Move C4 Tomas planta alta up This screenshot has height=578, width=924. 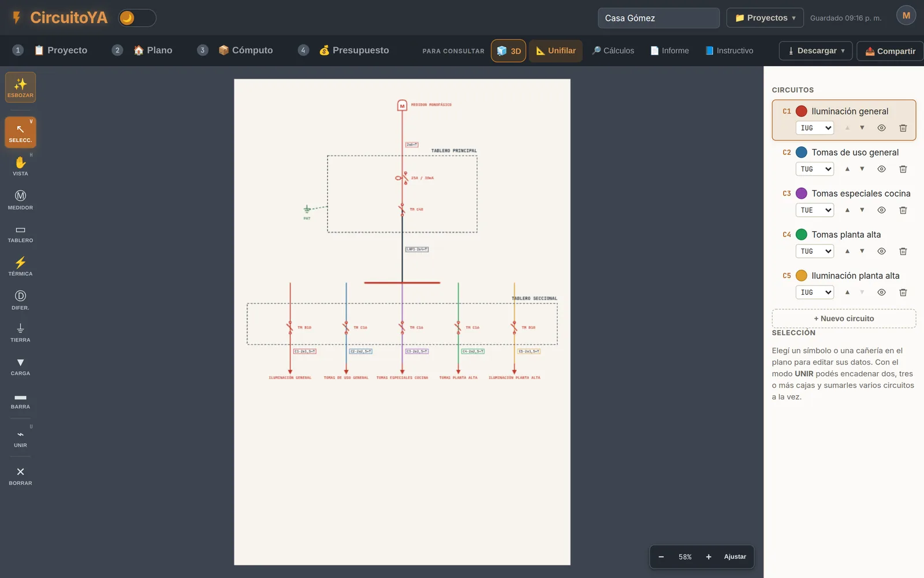tap(847, 251)
